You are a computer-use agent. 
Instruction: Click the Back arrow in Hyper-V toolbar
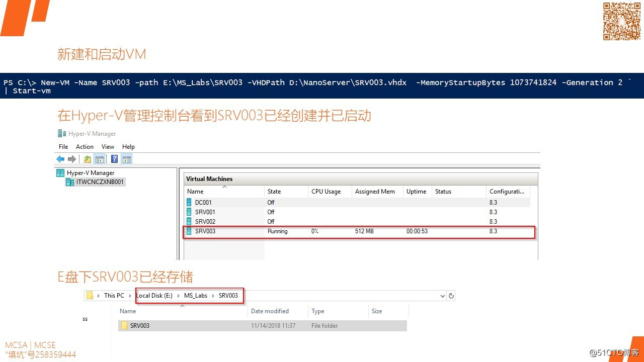pos(60,159)
